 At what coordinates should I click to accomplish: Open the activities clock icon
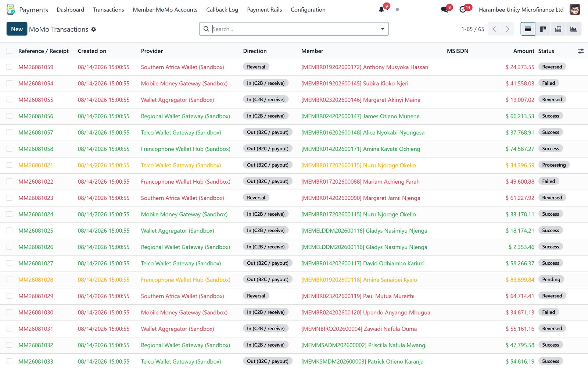[463, 10]
